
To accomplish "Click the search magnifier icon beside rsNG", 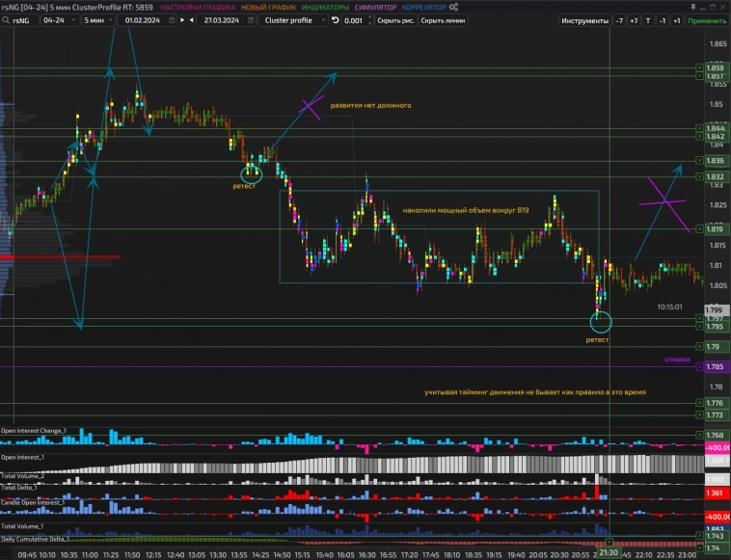I will (x=9, y=19).
